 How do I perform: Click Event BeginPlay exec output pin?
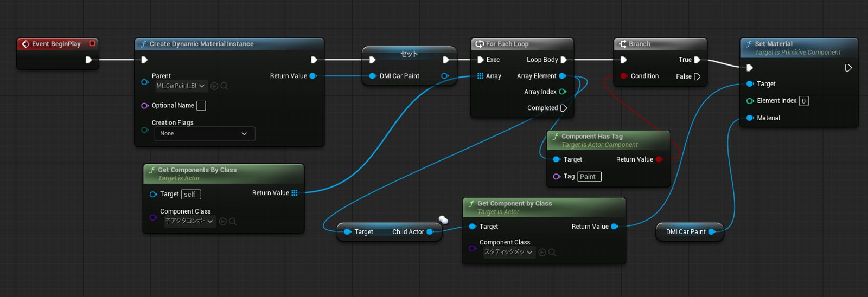(88, 60)
